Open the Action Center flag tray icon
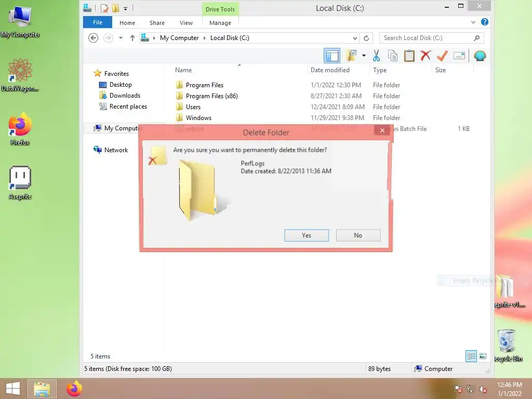Screen dimensions: 532x399 458,389
